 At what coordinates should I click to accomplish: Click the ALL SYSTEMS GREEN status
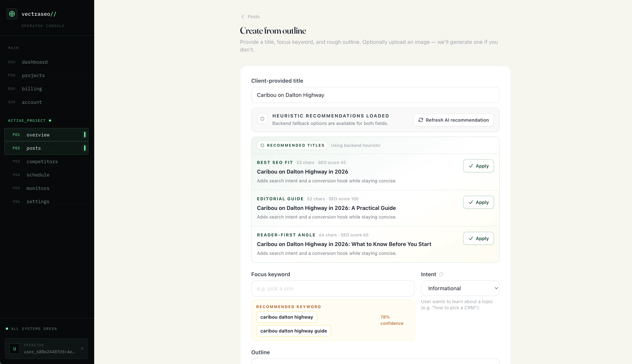(x=31, y=329)
